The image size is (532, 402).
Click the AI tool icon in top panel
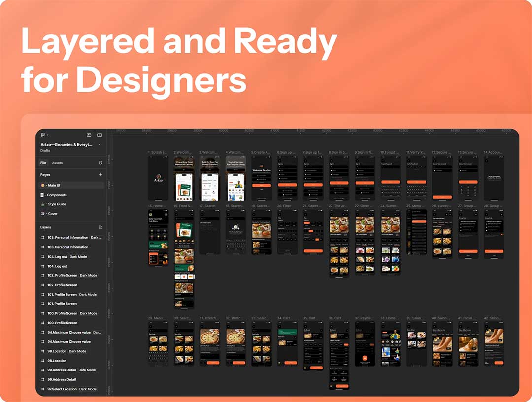pos(89,135)
